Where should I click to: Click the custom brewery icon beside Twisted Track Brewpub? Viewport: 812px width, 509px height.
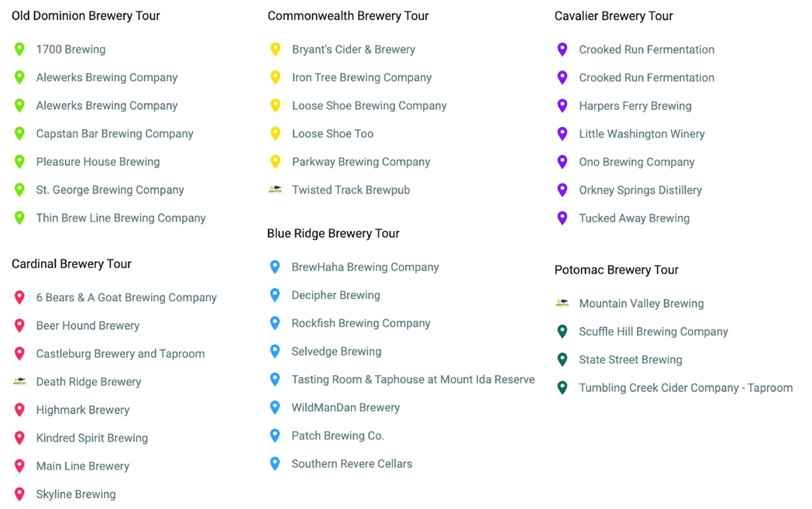pyautogui.click(x=276, y=190)
